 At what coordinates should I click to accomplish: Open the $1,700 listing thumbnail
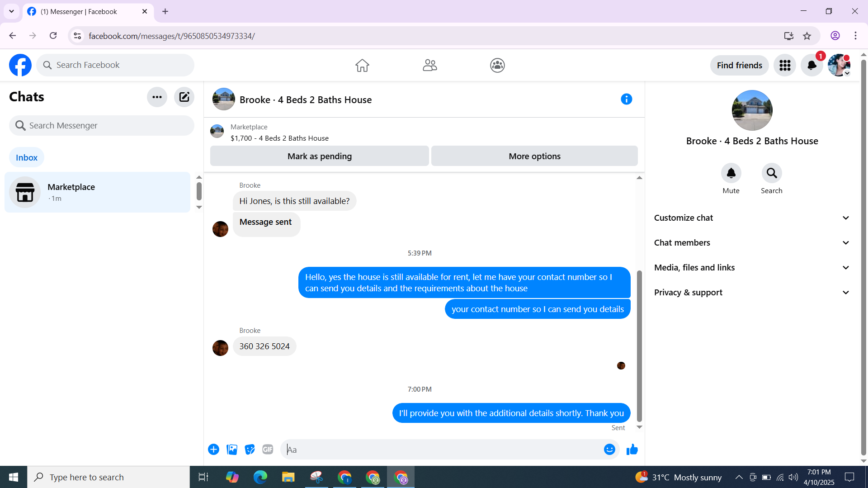pos(217,131)
